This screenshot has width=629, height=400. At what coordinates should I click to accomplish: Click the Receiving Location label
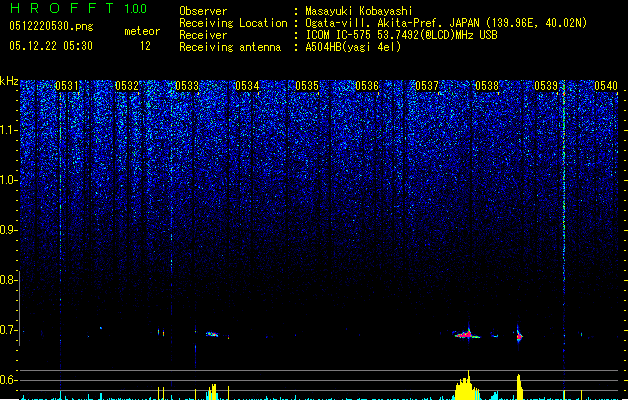[233, 23]
